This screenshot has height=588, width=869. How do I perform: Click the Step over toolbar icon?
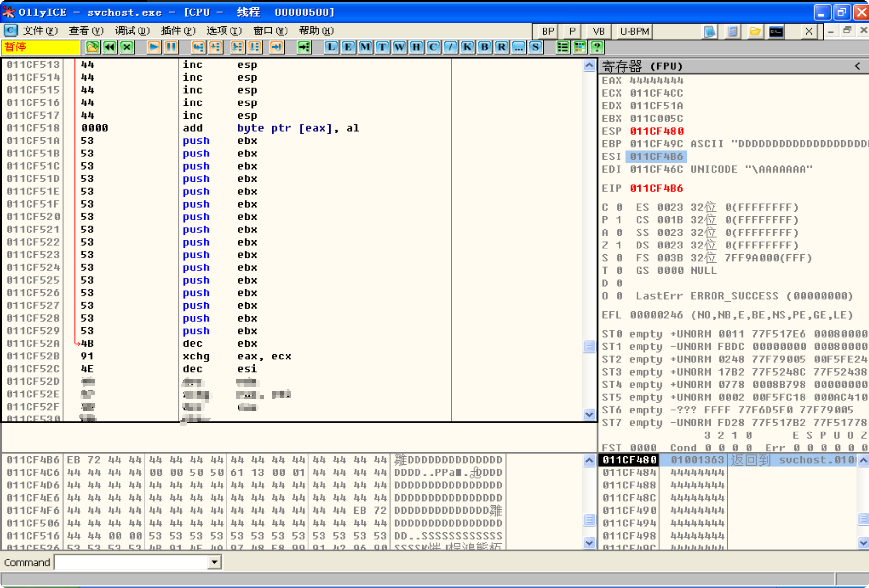click(x=216, y=47)
